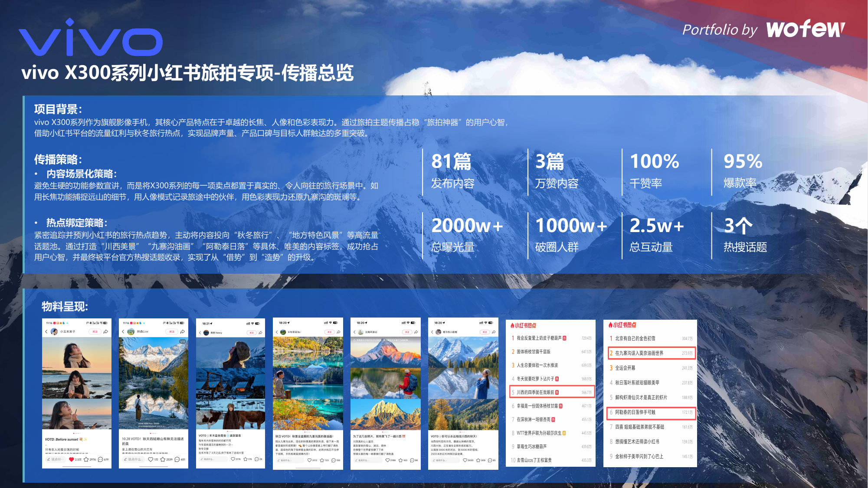Tap heart icon with 2450 likes
Viewport: 868px width, 488px height.
[x=465, y=460]
